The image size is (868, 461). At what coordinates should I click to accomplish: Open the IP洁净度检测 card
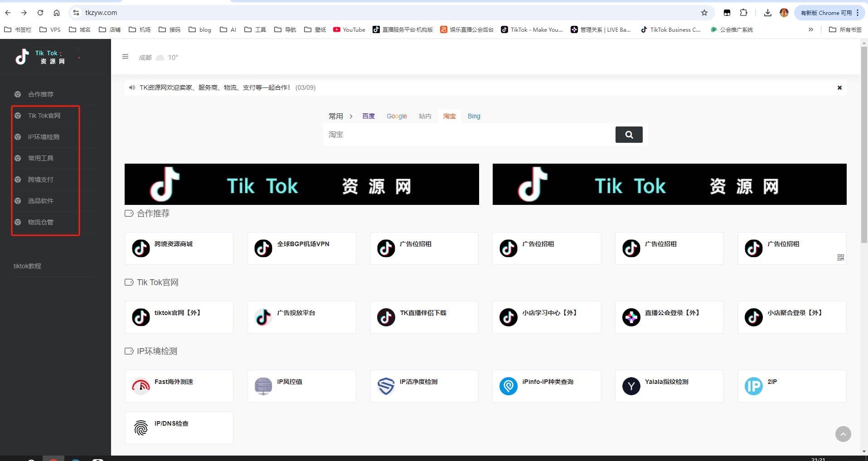pos(424,386)
